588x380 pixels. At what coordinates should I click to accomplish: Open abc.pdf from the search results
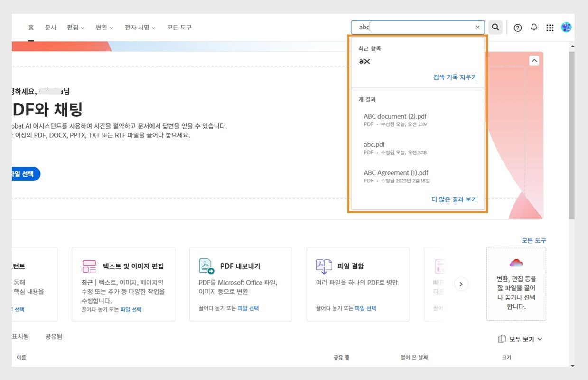coord(373,144)
